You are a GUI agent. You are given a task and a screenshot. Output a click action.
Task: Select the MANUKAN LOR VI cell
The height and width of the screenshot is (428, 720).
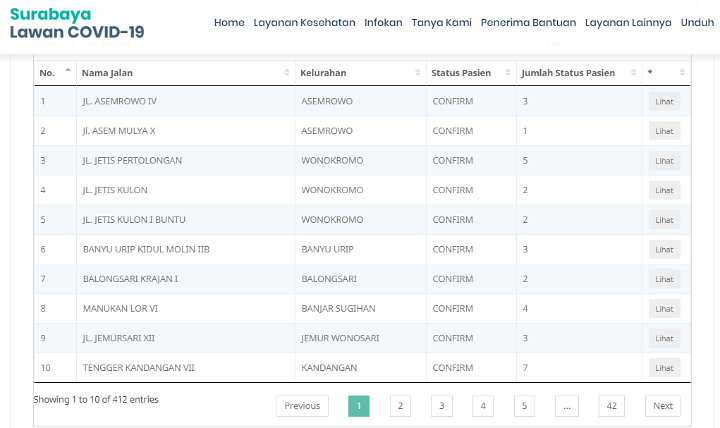click(186, 309)
